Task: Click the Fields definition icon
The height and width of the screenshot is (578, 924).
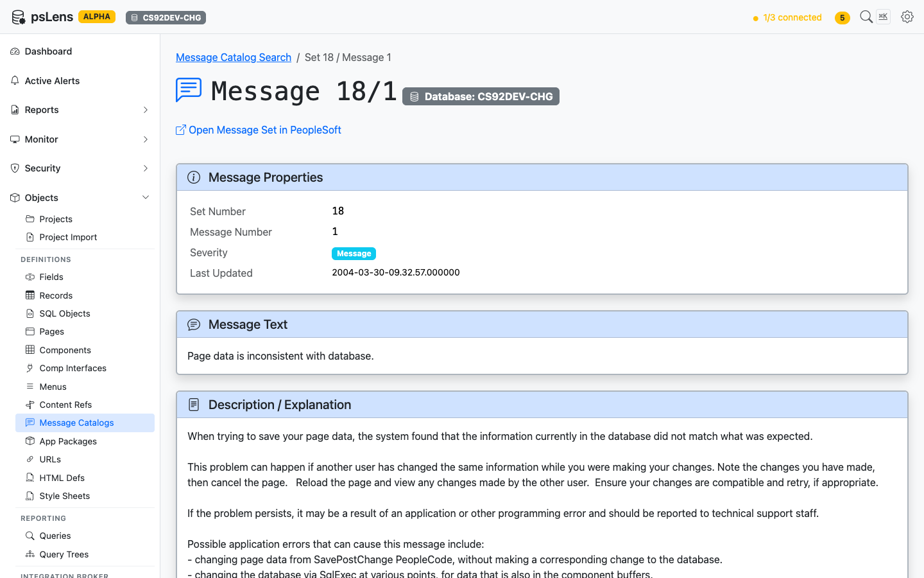Action: (x=30, y=277)
